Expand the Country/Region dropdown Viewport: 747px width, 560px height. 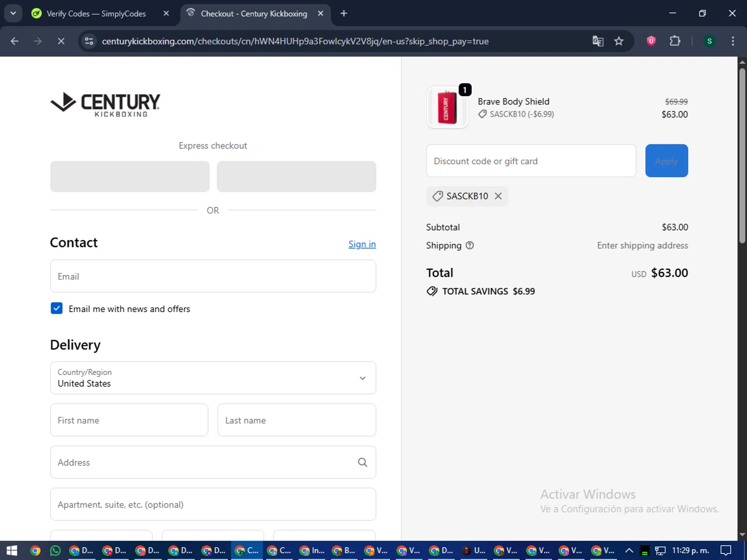click(213, 378)
